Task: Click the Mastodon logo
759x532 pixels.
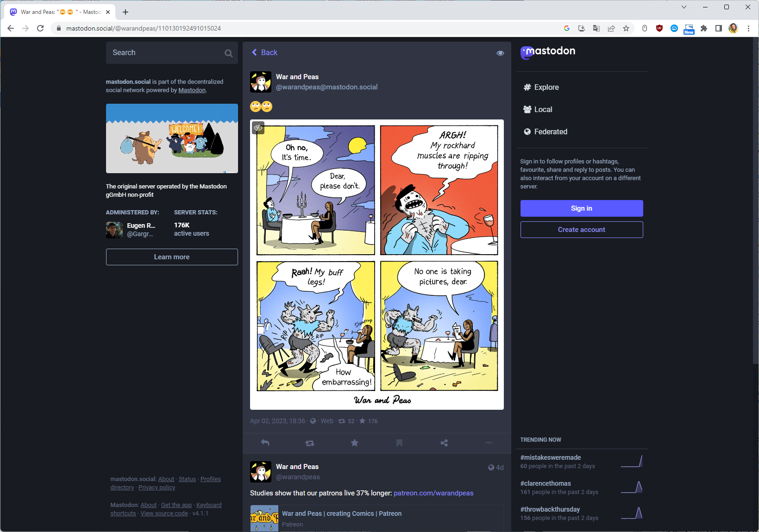Action: (548, 52)
